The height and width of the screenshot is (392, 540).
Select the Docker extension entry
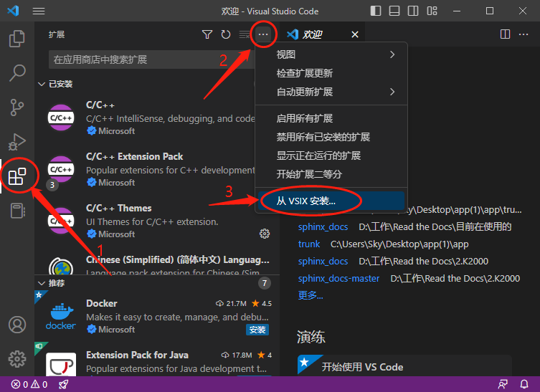[157, 317]
